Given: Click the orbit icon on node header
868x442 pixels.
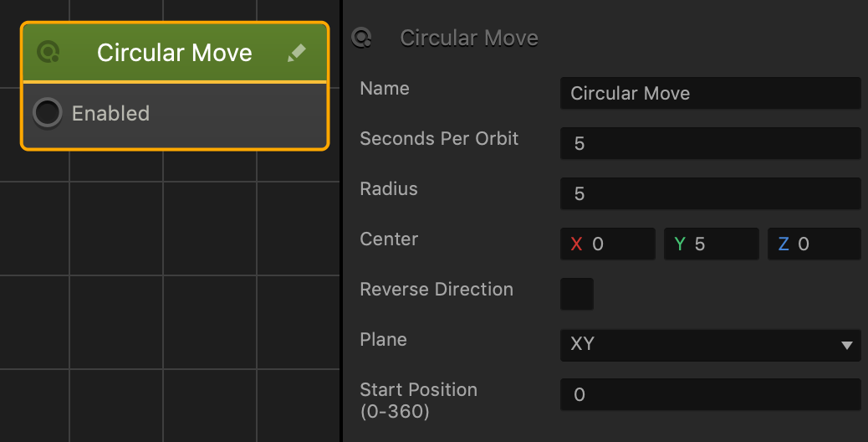Looking at the screenshot, I should pyautogui.click(x=49, y=53).
